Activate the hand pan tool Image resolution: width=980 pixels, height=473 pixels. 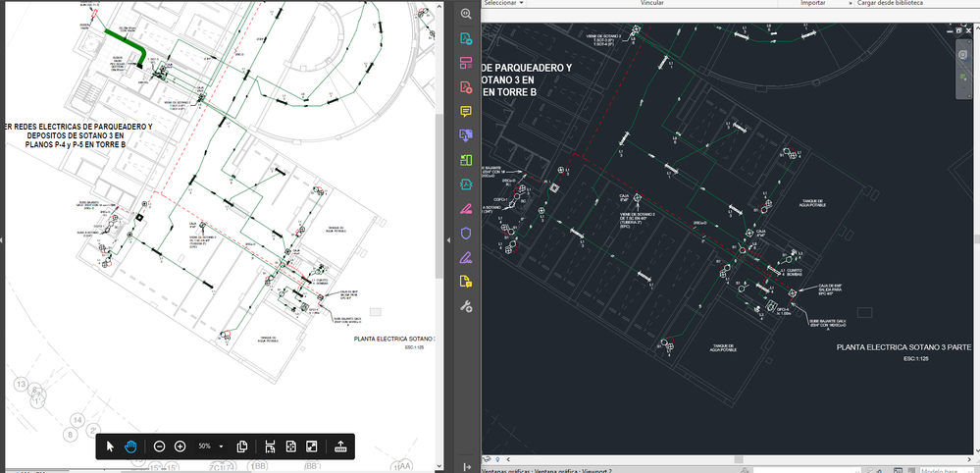(x=130, y=447)
